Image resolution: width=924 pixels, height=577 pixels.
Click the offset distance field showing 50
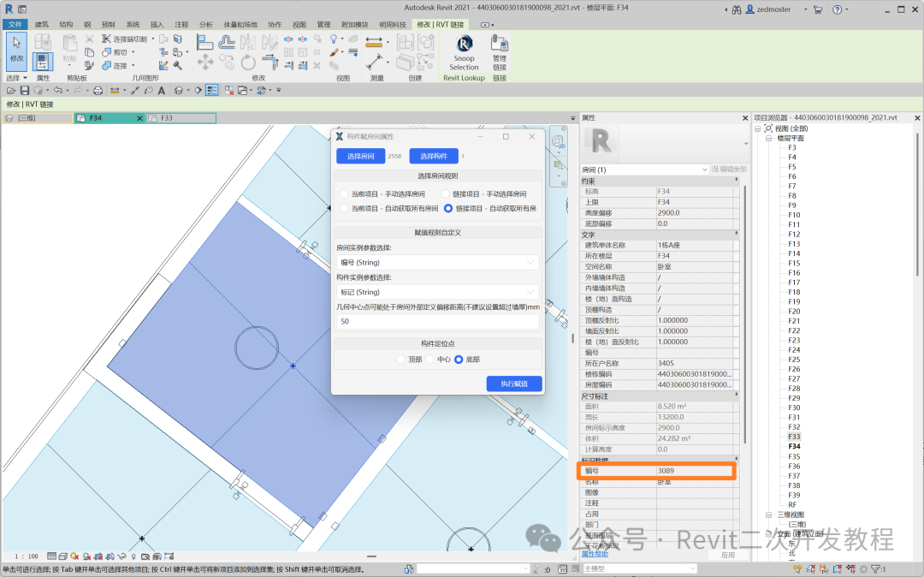pyautogui.click(x=438, y=321)
